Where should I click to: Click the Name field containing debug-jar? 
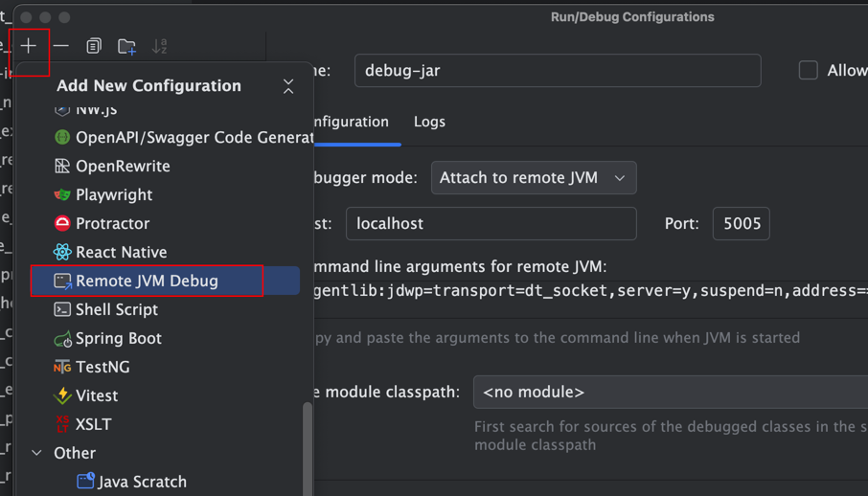click(558, 70)
